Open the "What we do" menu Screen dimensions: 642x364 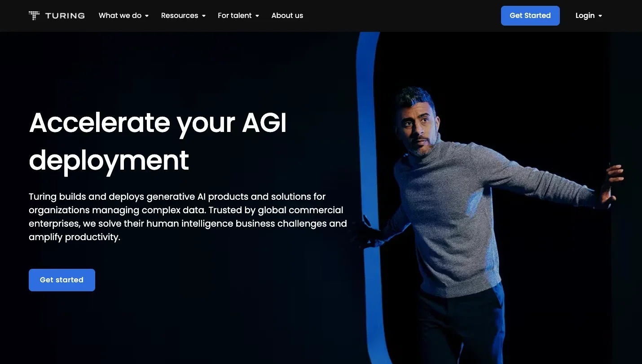[x=120, y=16]
